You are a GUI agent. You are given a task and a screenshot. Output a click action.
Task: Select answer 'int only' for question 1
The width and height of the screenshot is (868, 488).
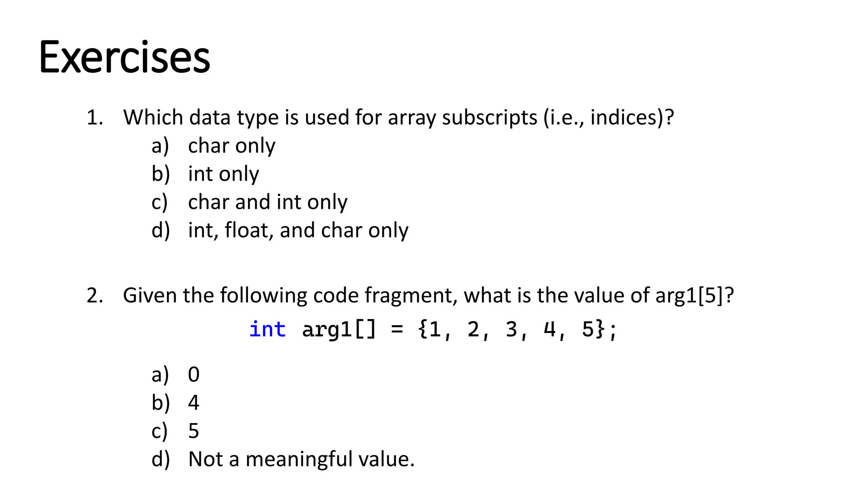(223, 174)
